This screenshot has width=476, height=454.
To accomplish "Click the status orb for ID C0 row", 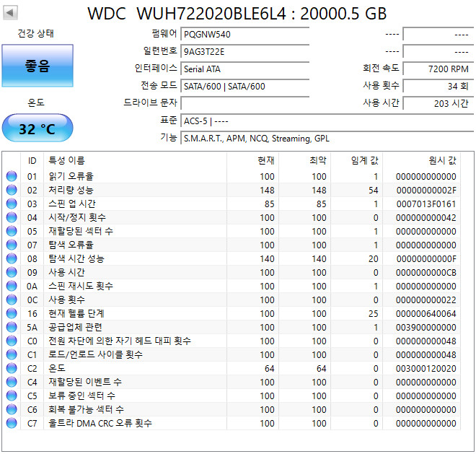I will pyautogui.click(x=12, y=341).
